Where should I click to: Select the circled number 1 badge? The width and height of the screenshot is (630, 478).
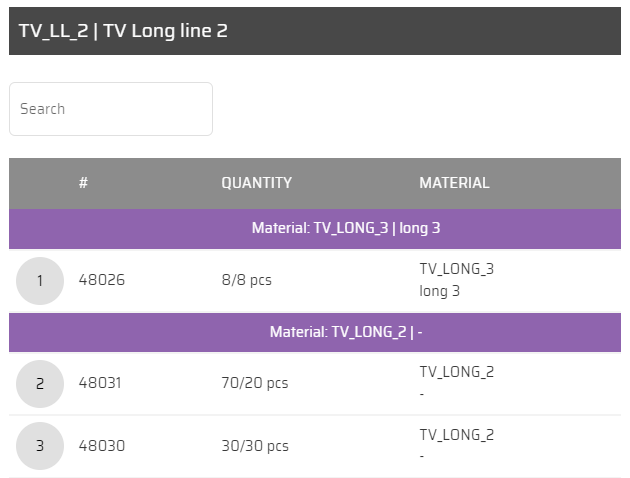40,281
